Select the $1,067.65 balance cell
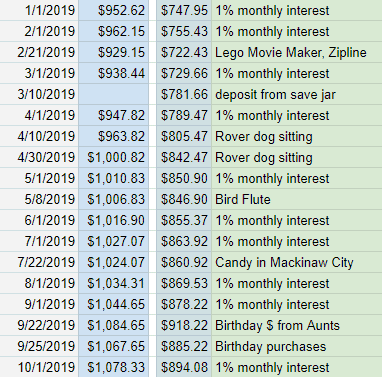This screenshot has width=382, height=377. [113, 346]
